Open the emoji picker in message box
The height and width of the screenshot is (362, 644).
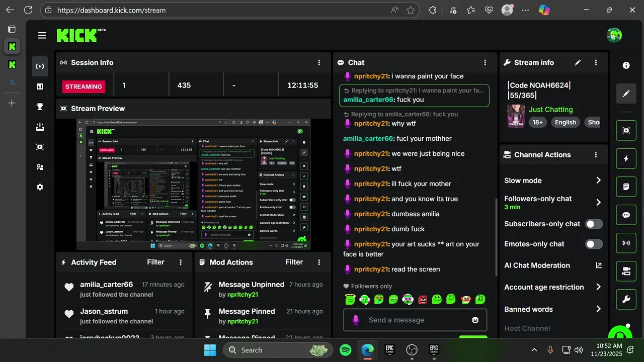(475, 320)
